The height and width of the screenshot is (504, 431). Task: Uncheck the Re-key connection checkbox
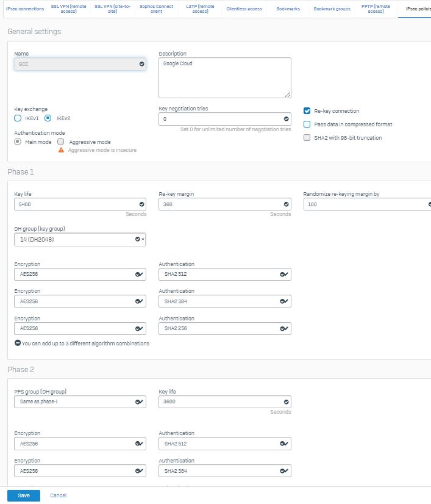pyautogui.click(x=307, y=111)
